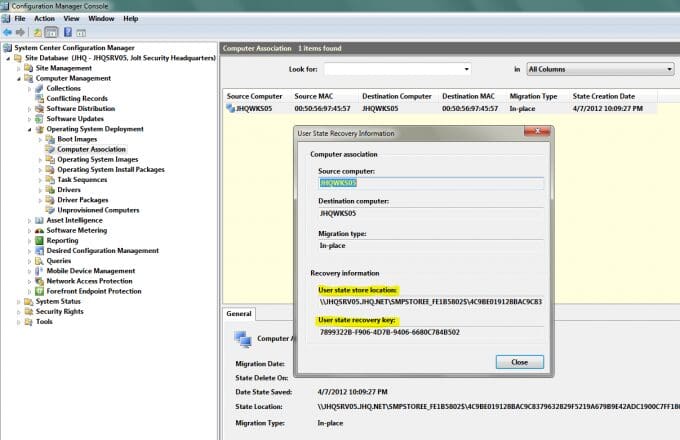
Task: Open the Help toolbar icon
Action: tap(68, 32)
